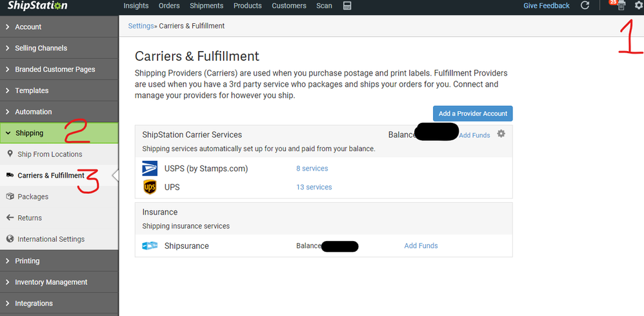Open the Insights menu item
The height and width of the screenshot is (316, 644).
click(136, 6)
